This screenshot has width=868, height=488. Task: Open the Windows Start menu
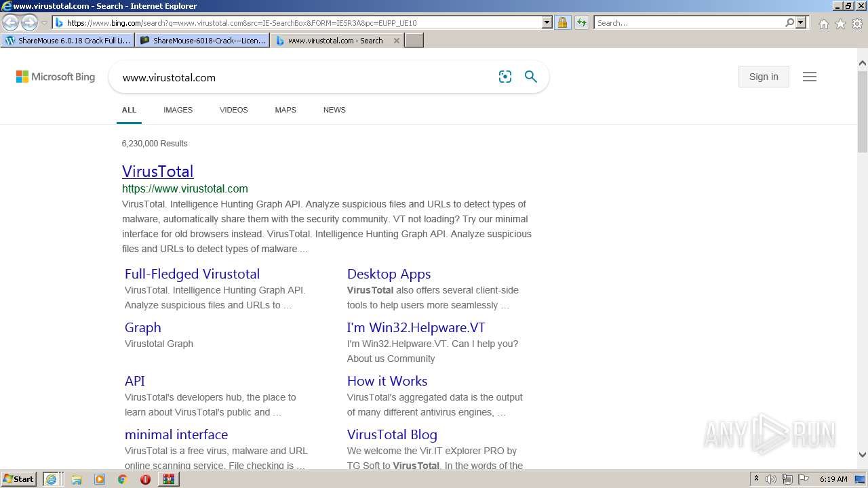(x=19, y=479)
